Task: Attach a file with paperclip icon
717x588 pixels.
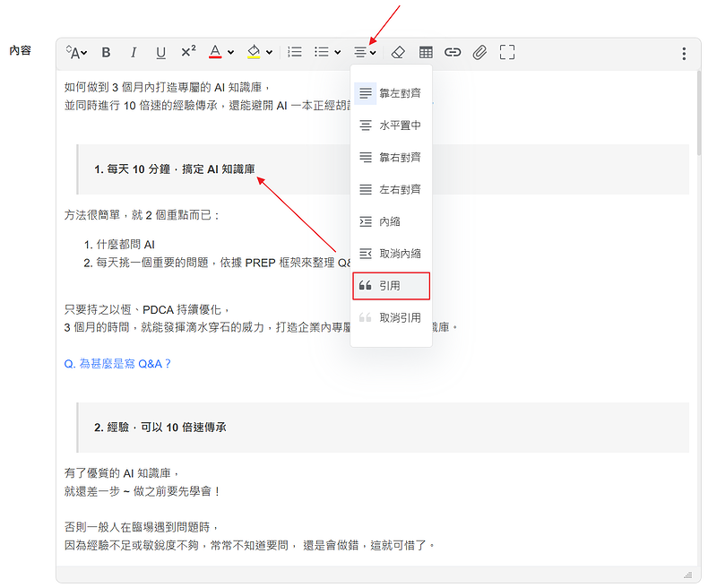Action: (479, 53)
